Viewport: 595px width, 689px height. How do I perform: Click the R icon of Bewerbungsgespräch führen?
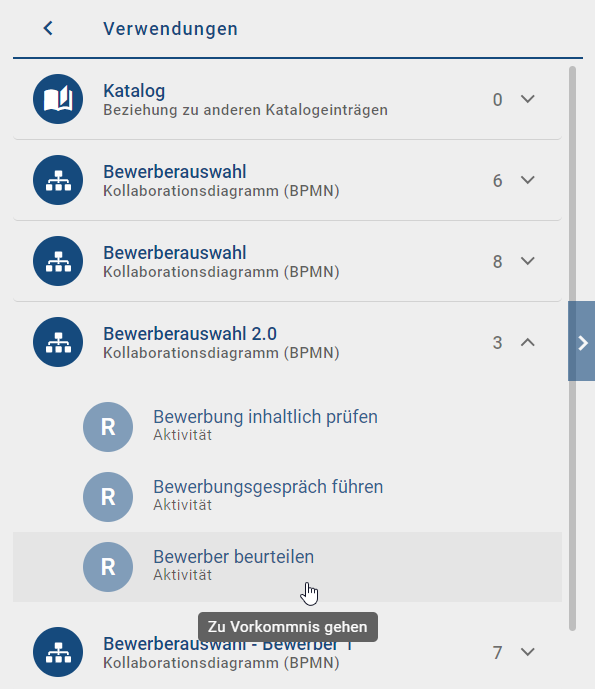pyautogui.click(x=108, y=497)
